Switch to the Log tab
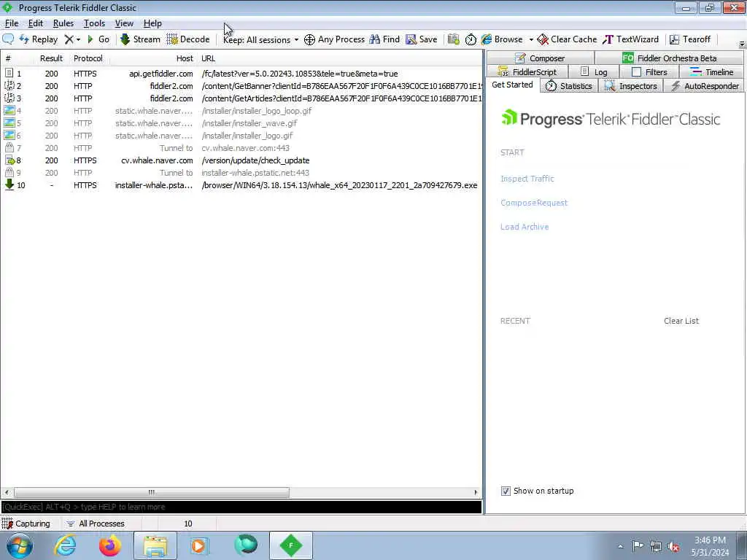 point(594,72)
